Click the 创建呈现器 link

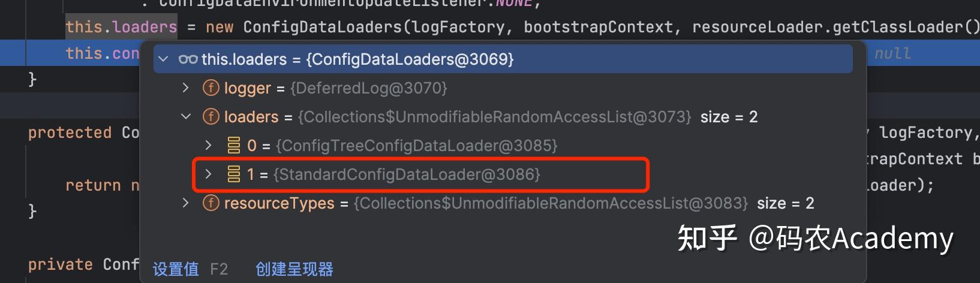[294, 269]
